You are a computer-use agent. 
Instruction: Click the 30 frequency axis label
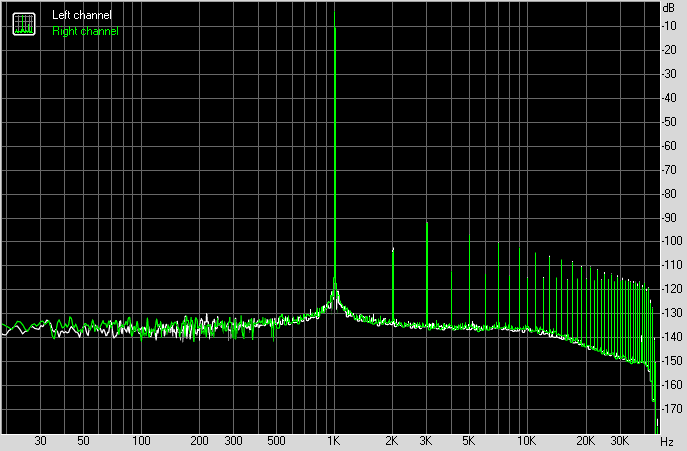40,440
